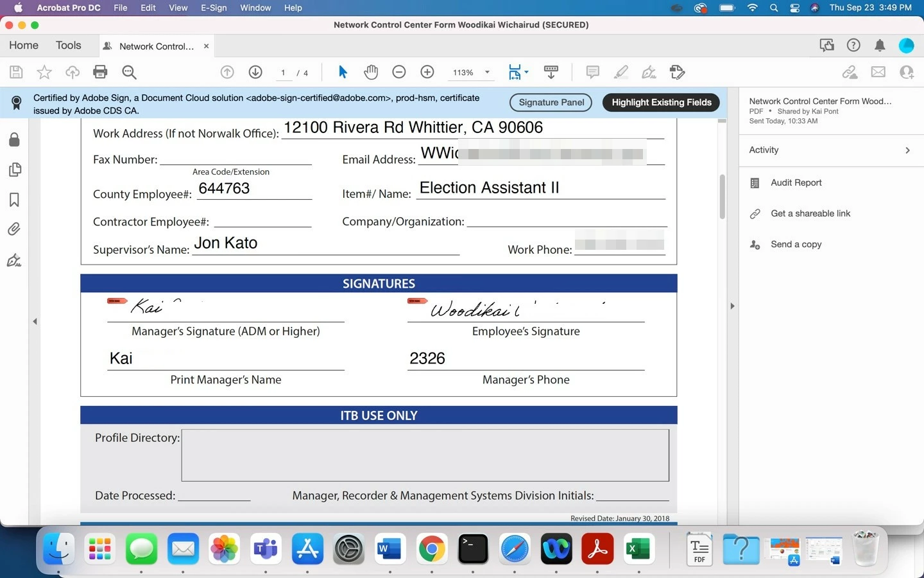Open the File menu
The image size is (924, 578).
coord(120,8)
